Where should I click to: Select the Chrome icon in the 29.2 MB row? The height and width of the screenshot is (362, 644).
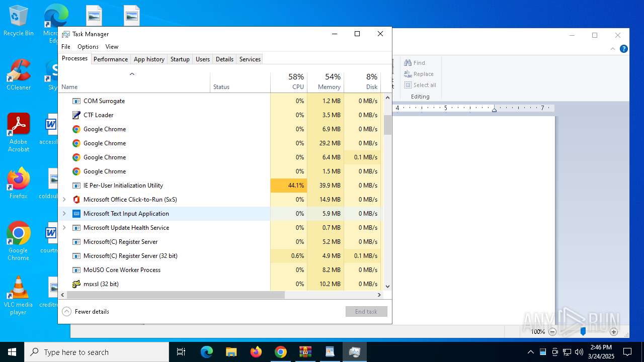coord(76,143)
